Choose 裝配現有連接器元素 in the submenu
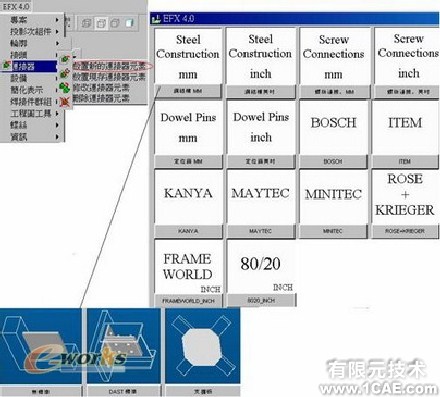The height and width of the screenshot is (397, 440). [109, 77]
